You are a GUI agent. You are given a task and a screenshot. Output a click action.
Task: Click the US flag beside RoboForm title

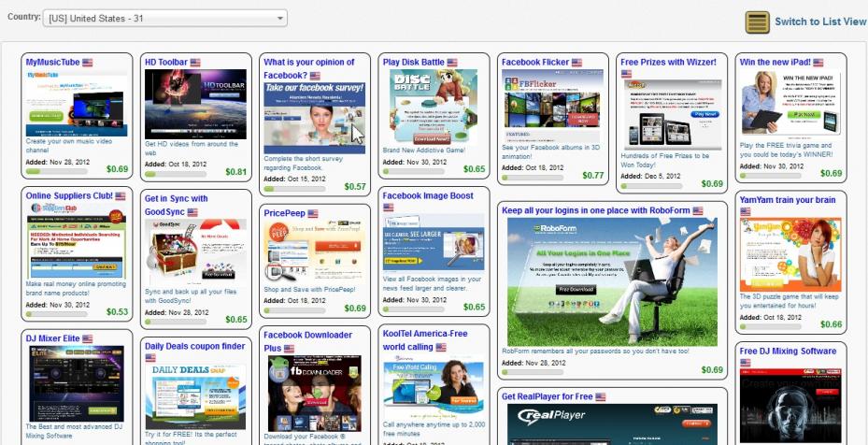(x=698, y=211)
